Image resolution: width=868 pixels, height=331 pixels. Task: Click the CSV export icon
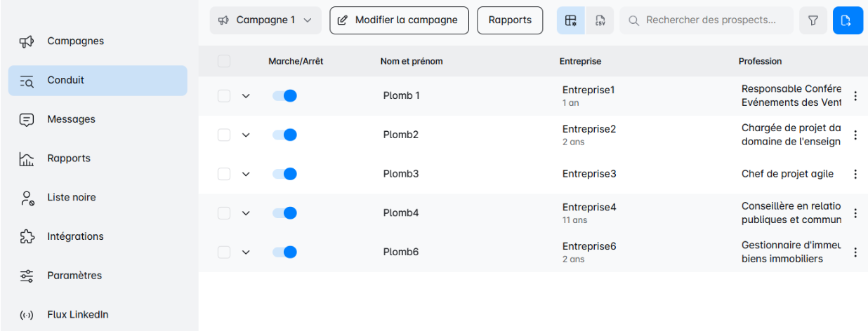[x=600, y=20]
